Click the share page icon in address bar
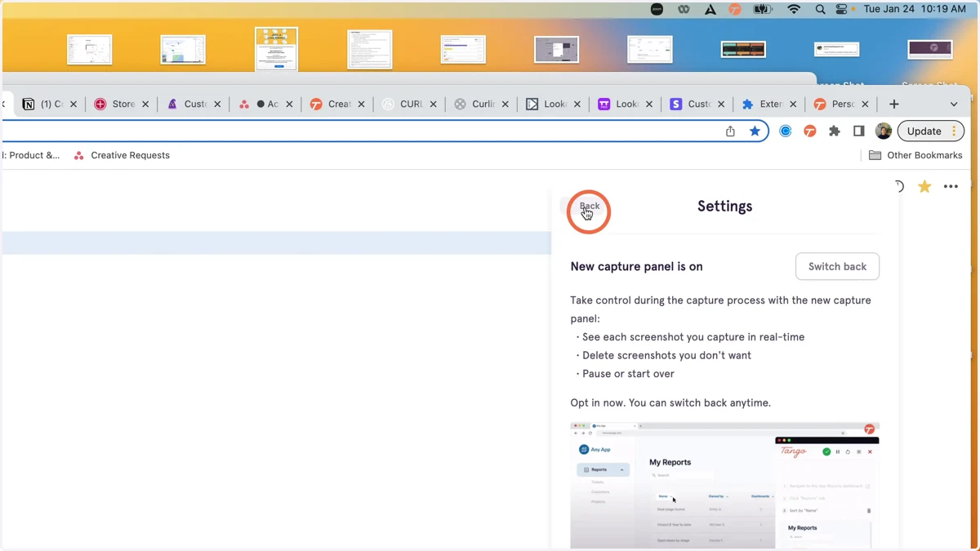Viewport: 980px width, 551px height. 730,131
